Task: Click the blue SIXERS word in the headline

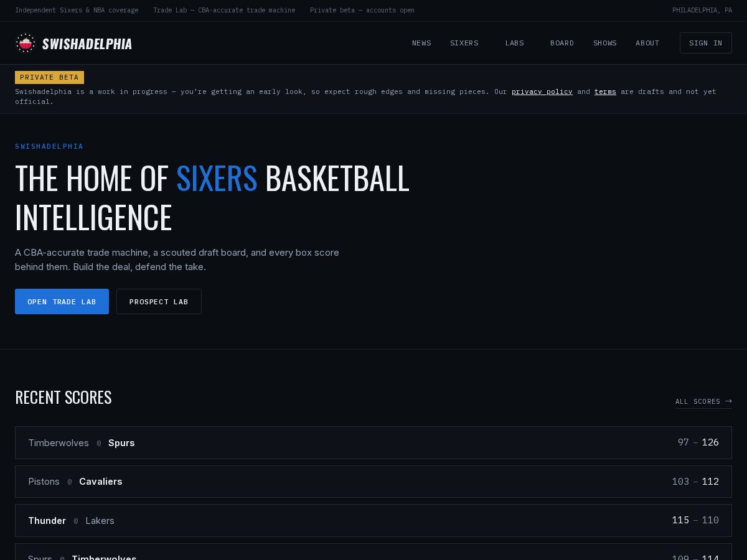Action: (x=217, y=178)
